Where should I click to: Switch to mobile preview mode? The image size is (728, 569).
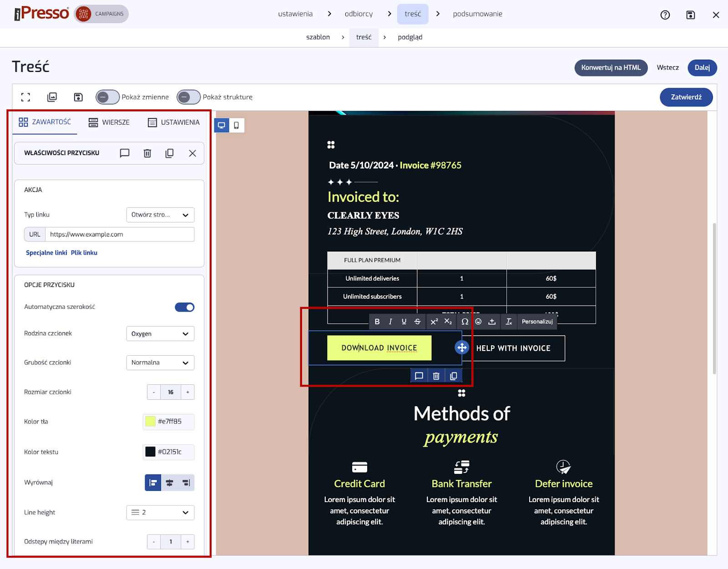pos(237,126)
